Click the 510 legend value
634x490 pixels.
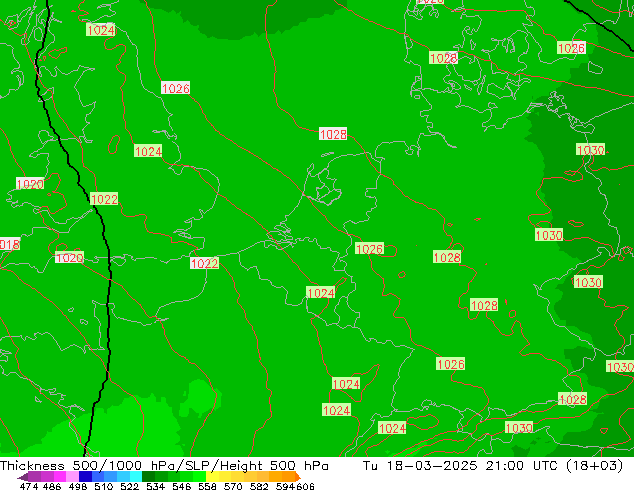(103, 486)
